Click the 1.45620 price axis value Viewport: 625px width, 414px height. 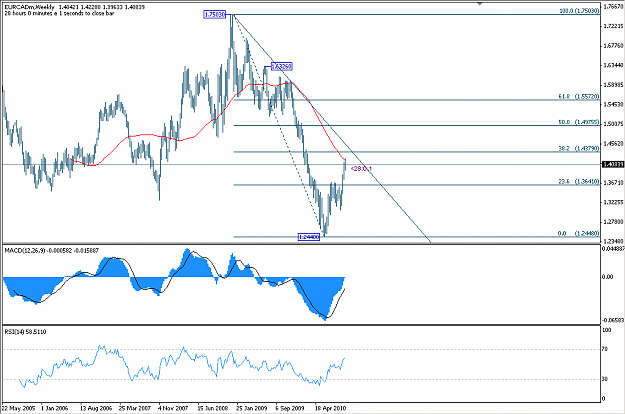(613, 143)
